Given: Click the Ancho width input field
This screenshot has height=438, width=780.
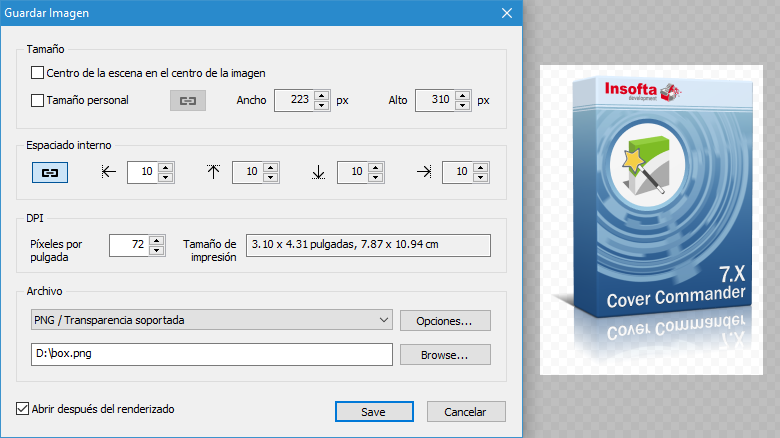Looking at the screenshot, I should (295, 101).
